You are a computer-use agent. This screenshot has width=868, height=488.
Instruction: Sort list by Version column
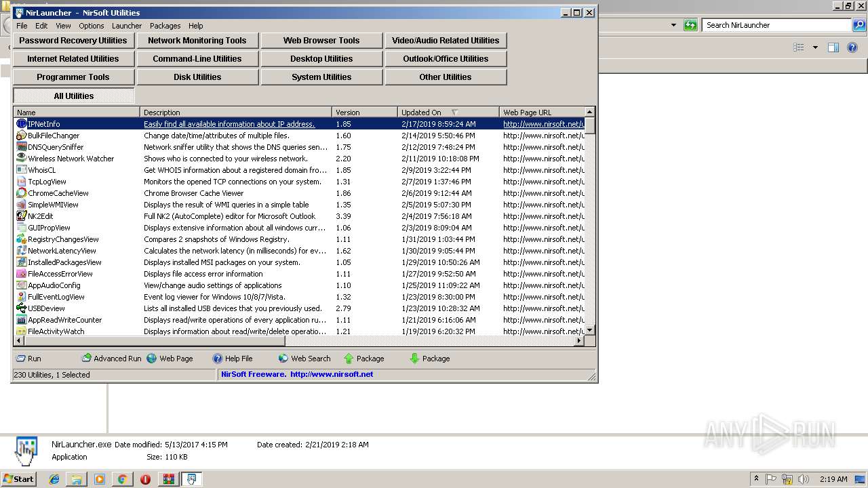click(x=365, y=113)
